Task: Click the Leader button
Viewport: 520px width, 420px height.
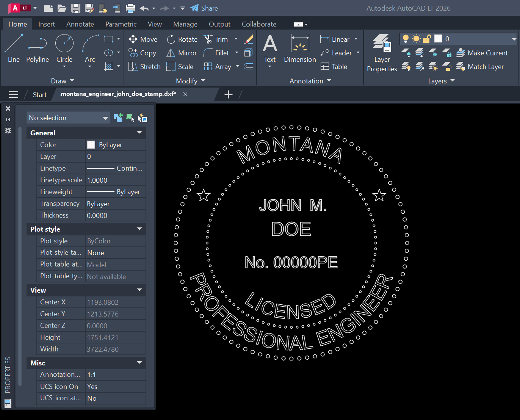Action: [336, 53]
